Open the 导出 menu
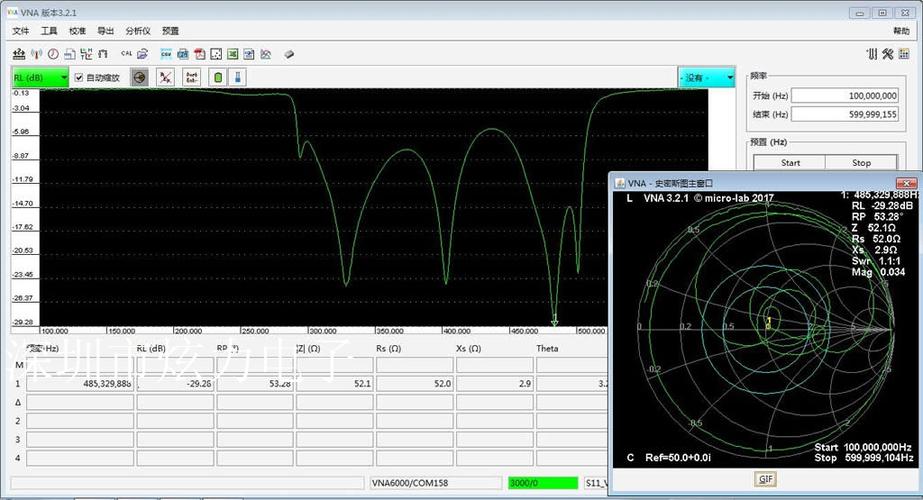923x500 pixels. pyautogui.click(x=105, y=31)
